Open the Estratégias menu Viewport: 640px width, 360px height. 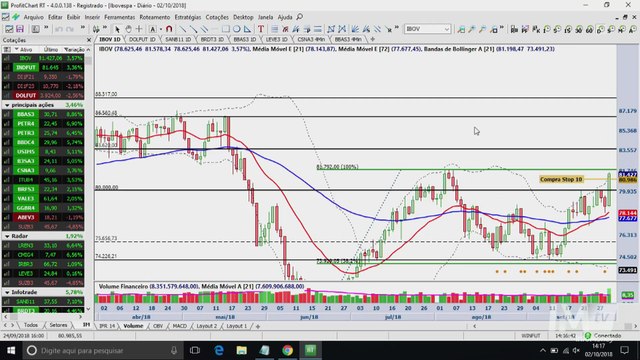188,17
